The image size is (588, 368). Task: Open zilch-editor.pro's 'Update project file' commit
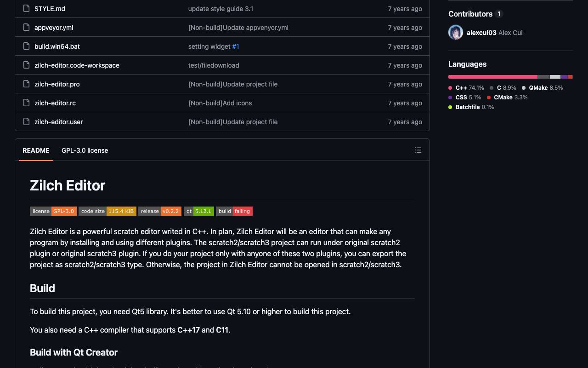pos(233,84)
